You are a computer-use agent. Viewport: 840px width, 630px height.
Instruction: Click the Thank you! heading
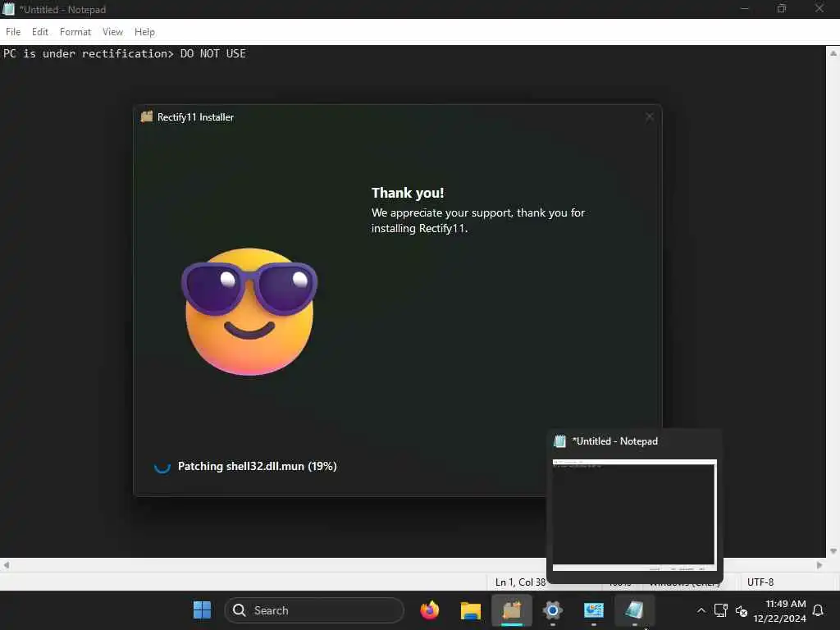tap(408, 193)
